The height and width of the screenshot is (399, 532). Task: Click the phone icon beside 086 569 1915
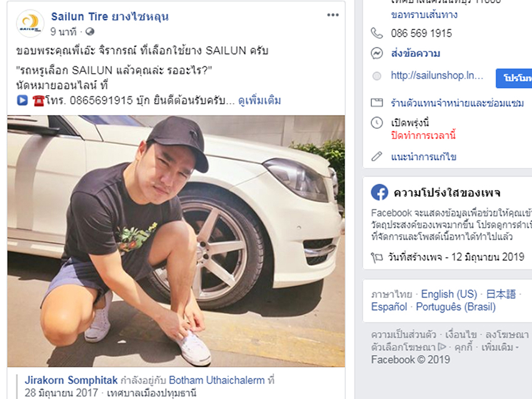[376, 33]
